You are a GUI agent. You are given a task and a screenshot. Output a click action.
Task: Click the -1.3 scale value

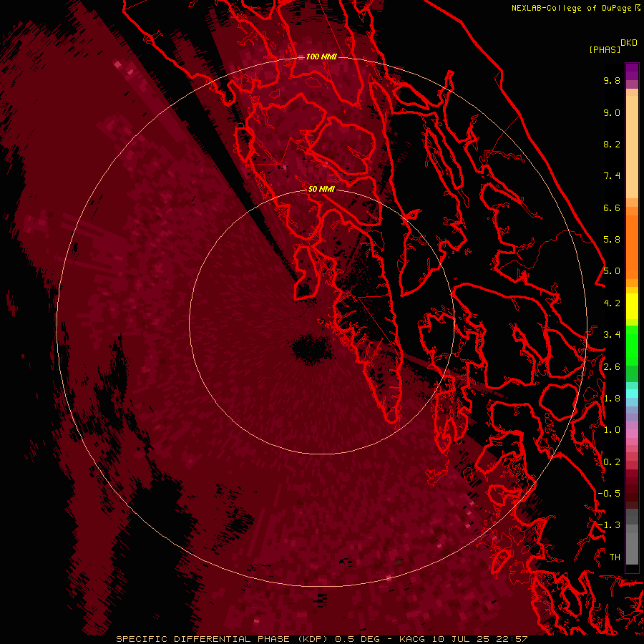point(609,525)
